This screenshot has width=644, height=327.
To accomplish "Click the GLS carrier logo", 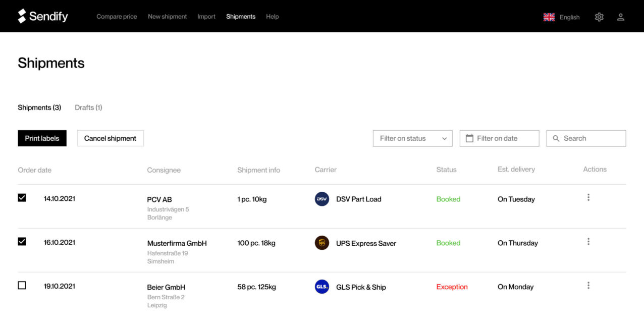I will pyautogui.click(x=322, y=287).
